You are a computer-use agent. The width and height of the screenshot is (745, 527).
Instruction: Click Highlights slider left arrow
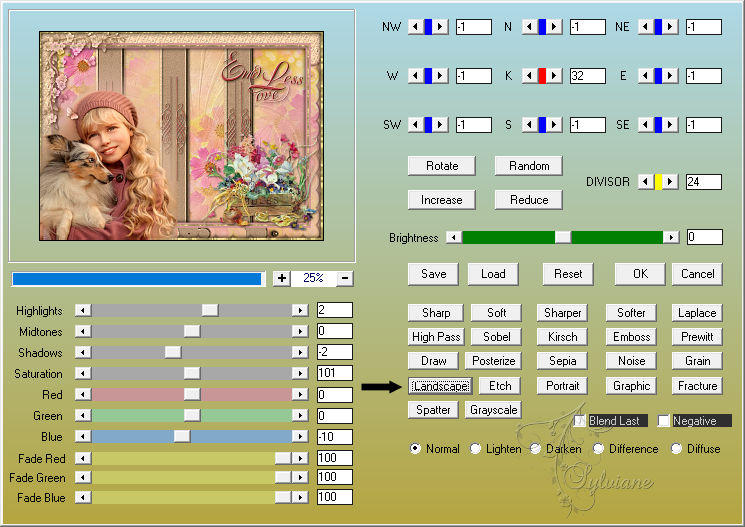tap(83, 310)
